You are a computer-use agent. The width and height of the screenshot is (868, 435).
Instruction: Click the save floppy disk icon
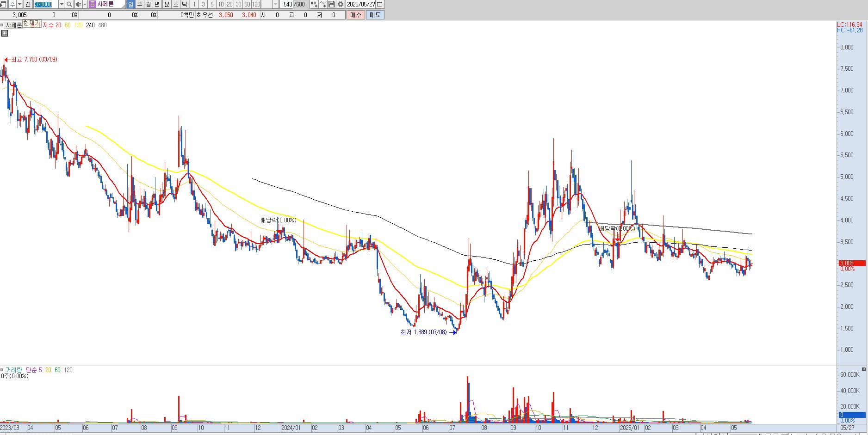pyautogui.click(x=332, y=4)
